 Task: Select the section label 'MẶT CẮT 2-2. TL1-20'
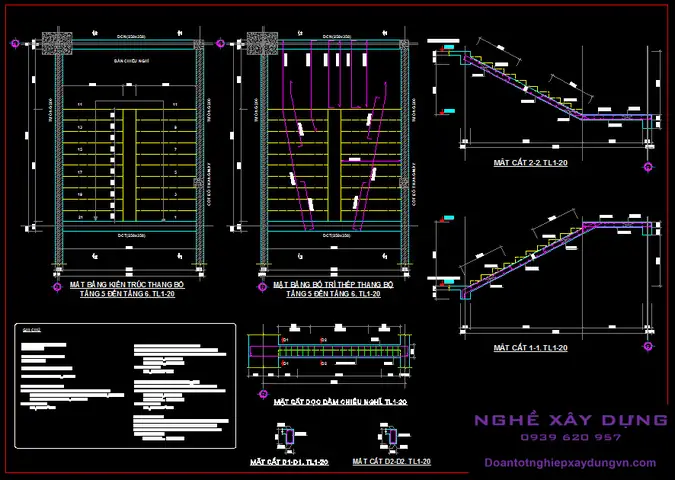[530, 163]
